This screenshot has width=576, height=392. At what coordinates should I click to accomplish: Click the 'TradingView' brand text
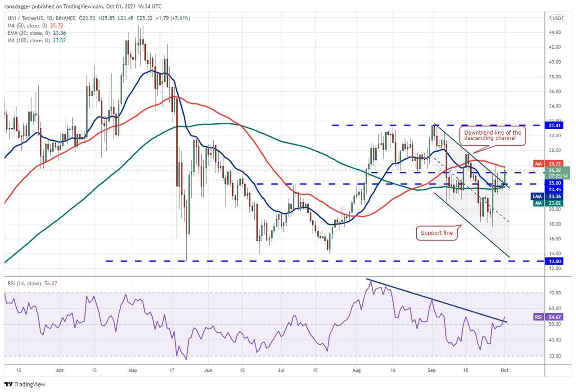pos(31,384)
